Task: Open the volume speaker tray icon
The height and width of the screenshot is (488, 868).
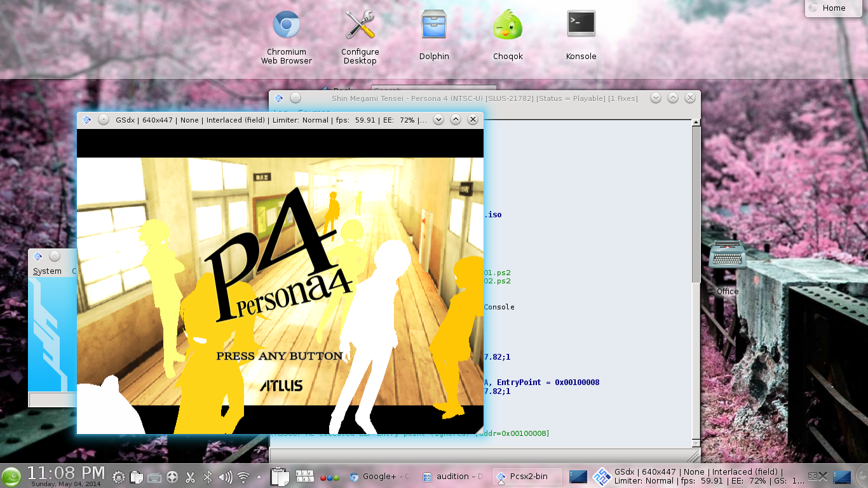Action: [225, 477]
